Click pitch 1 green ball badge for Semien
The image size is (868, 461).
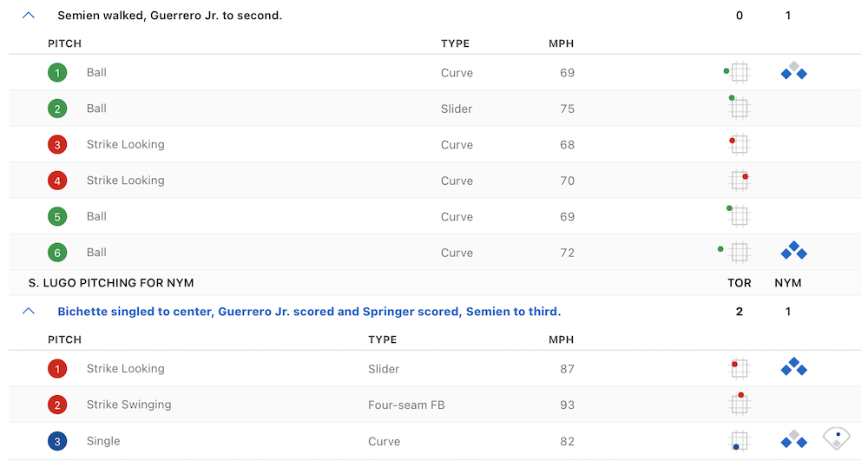[57, 73]
